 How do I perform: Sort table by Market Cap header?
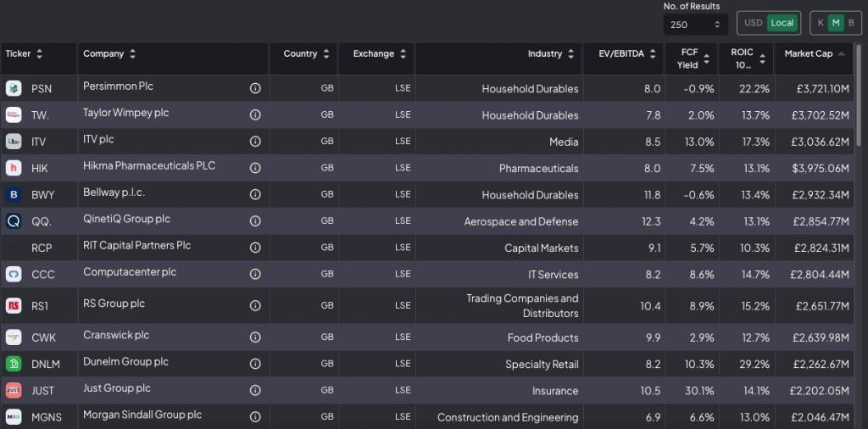pyautogui.click(x=814, y=54)
